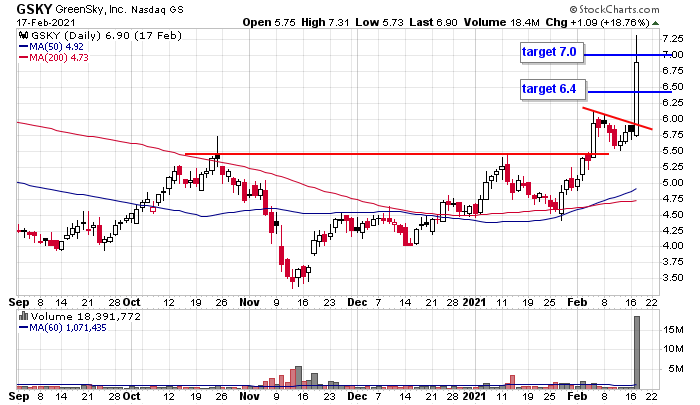Click the 10M volume axis label

click(674, 348)
